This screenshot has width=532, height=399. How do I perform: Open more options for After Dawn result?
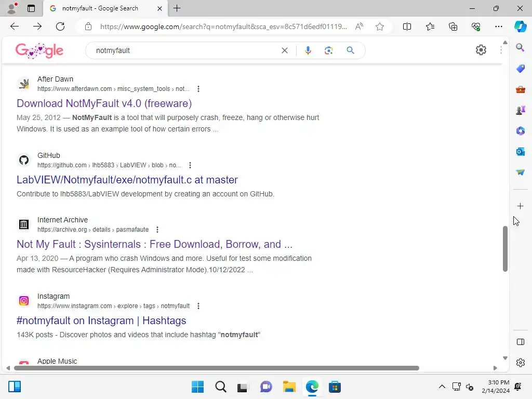(x=198, y=89)
